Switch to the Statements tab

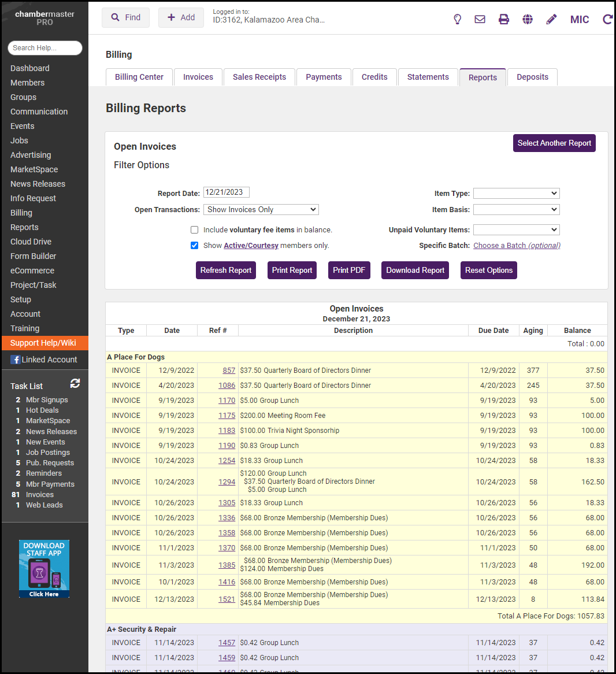pyautogui.click(x=428, y=77)
